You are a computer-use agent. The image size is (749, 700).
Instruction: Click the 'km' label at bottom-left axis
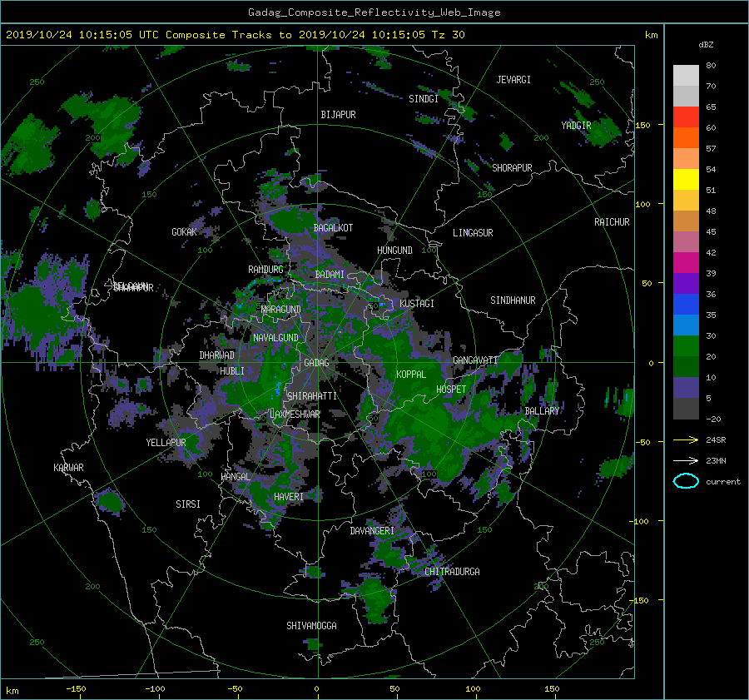(x=12, y=691)
